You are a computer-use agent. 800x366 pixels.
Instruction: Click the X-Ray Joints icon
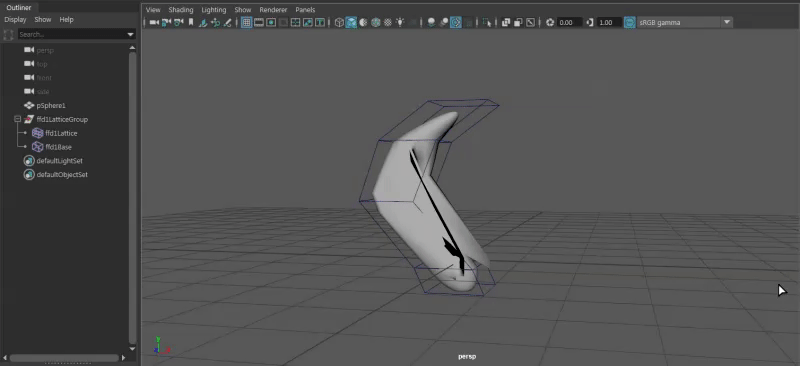pos(531,22)
